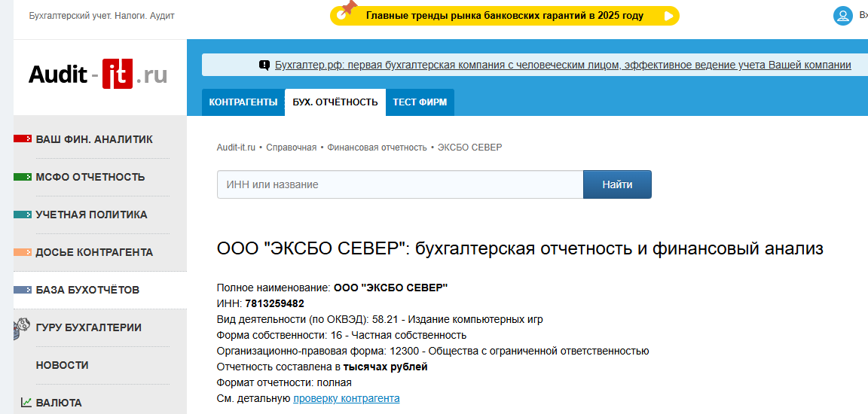Click blue marker icon beside БАЗА БУХОТЧЁТОВ

pos(22,290)
